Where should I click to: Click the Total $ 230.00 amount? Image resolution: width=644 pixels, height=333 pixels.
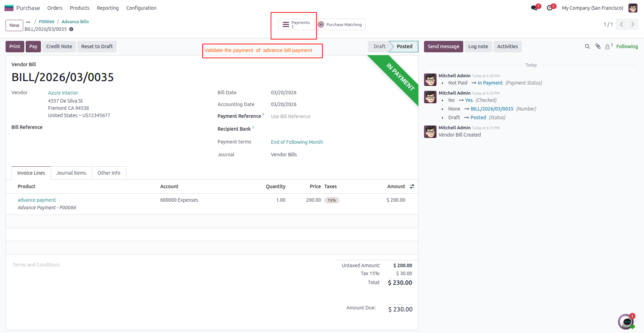[x=400, y=283]
